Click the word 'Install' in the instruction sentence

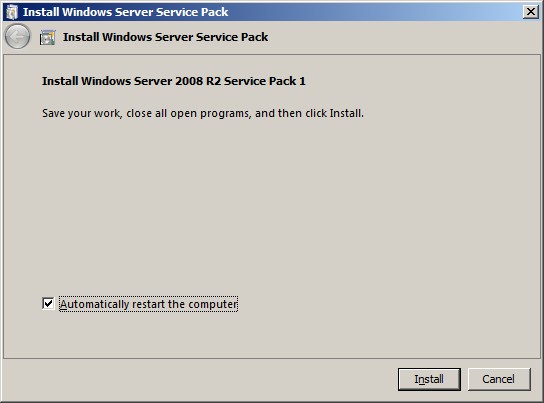pos(345,113)
